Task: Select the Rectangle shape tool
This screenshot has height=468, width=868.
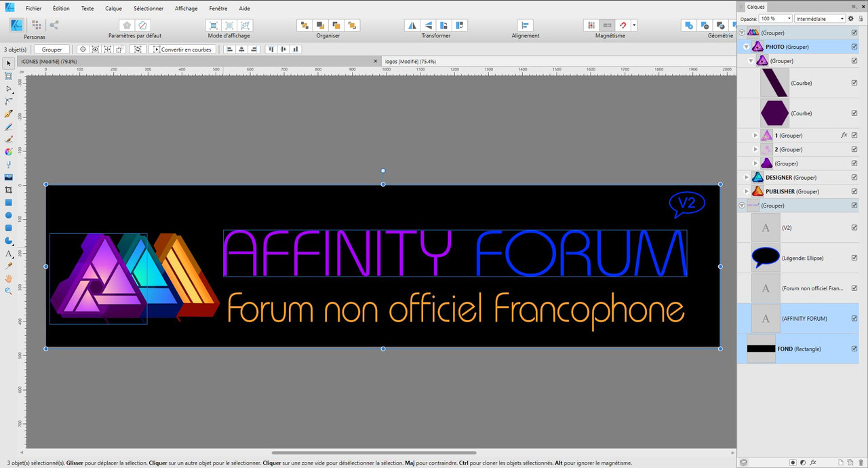Action: point(9,203)
